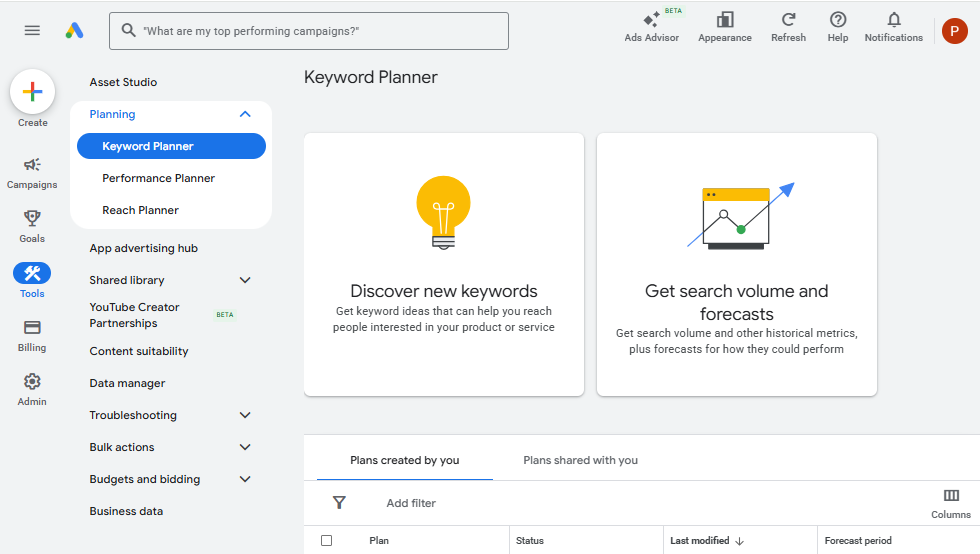The width and height of the screenshot is (980, 554).
Task: Refresh the page data
Action: (788, 27)
